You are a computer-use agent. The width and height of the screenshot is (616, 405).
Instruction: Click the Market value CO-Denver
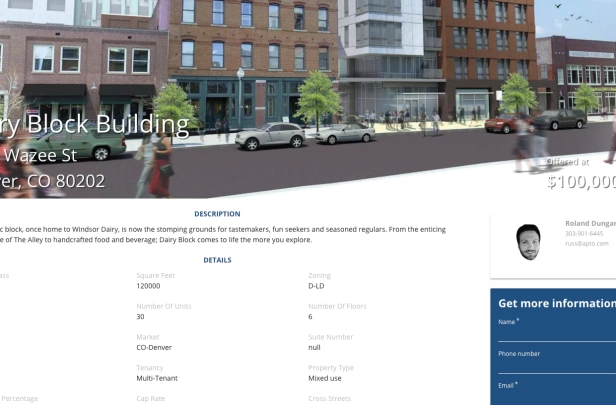tap(154, 348)
